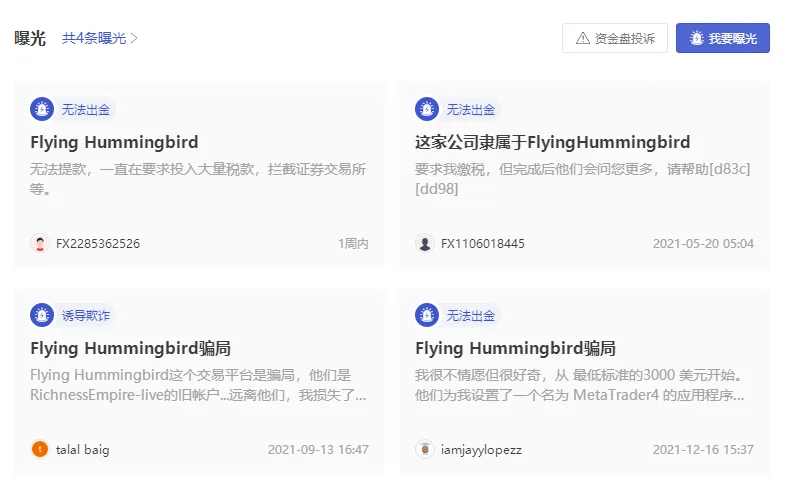The height and width of the screenshot is (488, 788).
Task: Click the date 2021-05-20 05:04
Action: (703, 244)
